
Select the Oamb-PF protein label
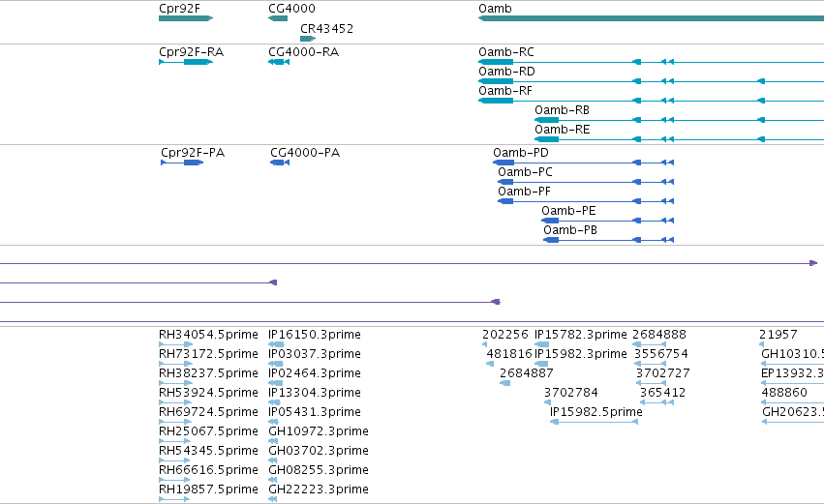point(525,192)
